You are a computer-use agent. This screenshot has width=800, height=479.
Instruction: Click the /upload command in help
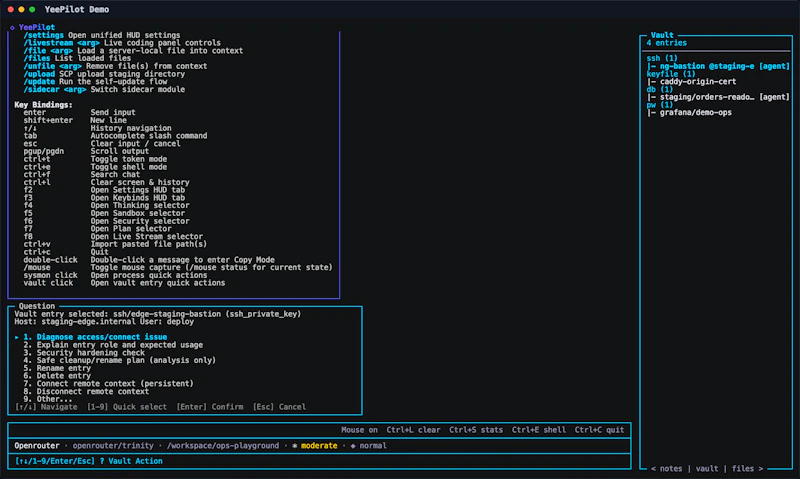39,74
